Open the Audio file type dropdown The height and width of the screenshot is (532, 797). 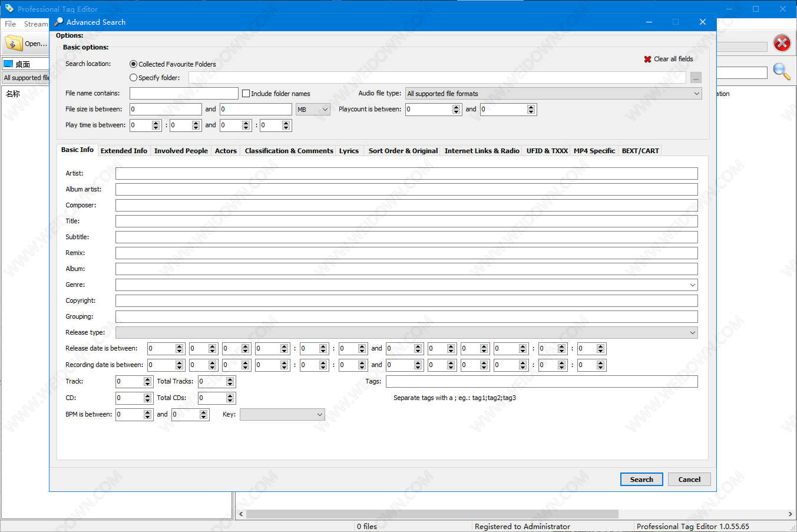pos(554,94)
